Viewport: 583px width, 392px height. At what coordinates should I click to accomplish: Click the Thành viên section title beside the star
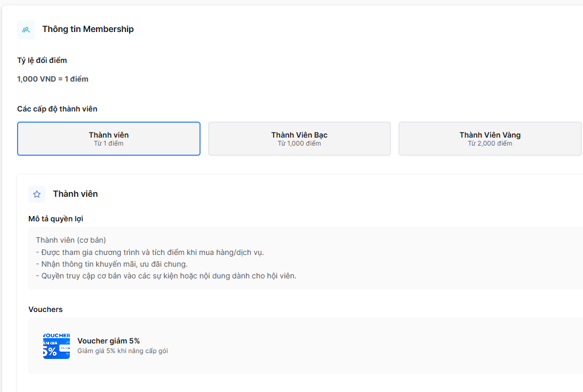76,194
